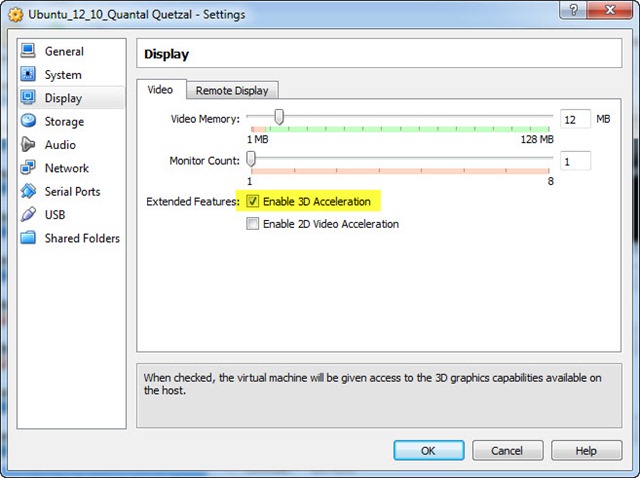The height and width of the screenshot is (478, 640).
Task: Open the General settings category
Action: point(64,51)
